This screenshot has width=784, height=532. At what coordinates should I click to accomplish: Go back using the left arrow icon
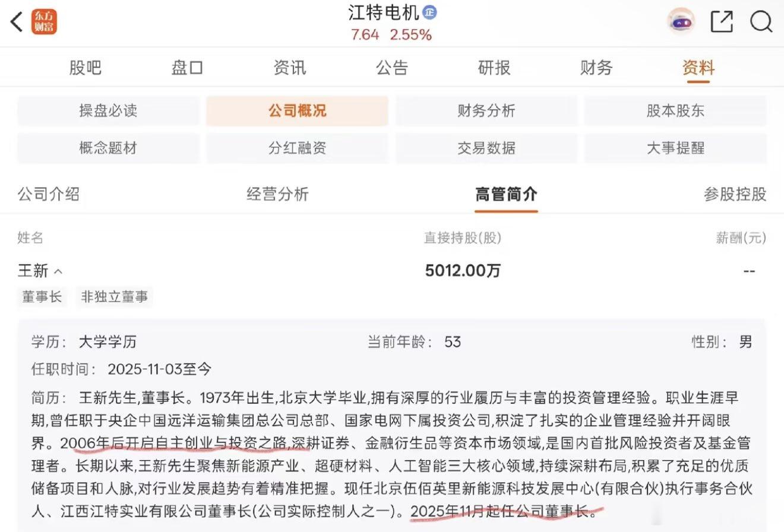[x=17, y=22]
